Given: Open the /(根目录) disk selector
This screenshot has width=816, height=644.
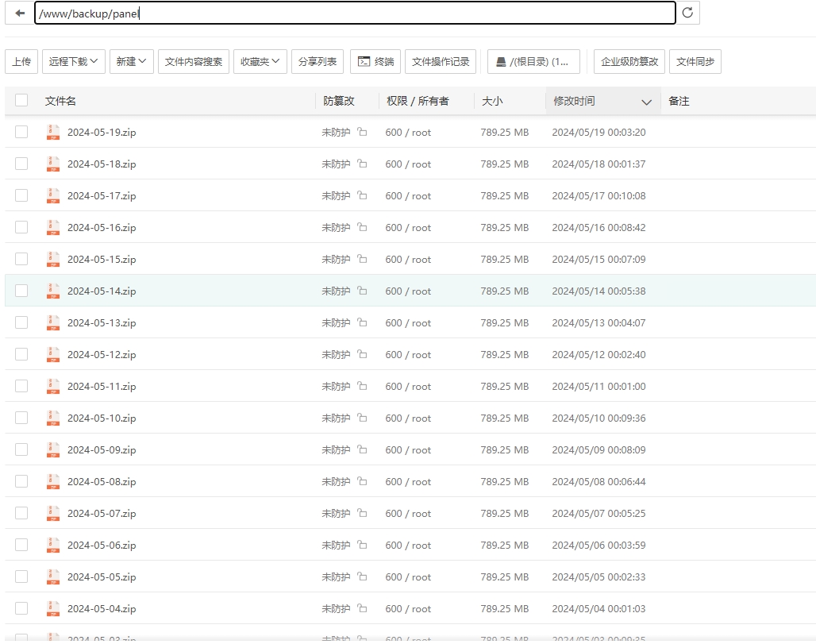Looking at the screenshot, I should click(x=533, y=61).
